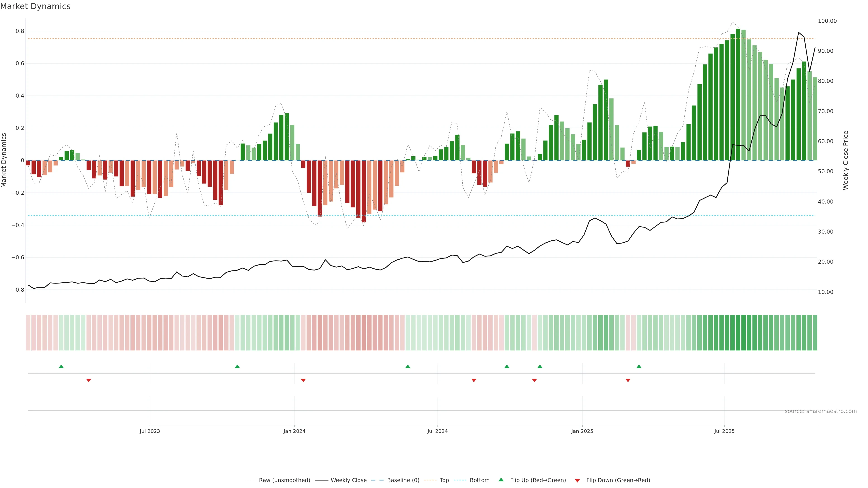Image resolution: width=868 pixels, height=488 pixels.
Task: Click the last red flip-down marker in 2025
Action: 628,380
